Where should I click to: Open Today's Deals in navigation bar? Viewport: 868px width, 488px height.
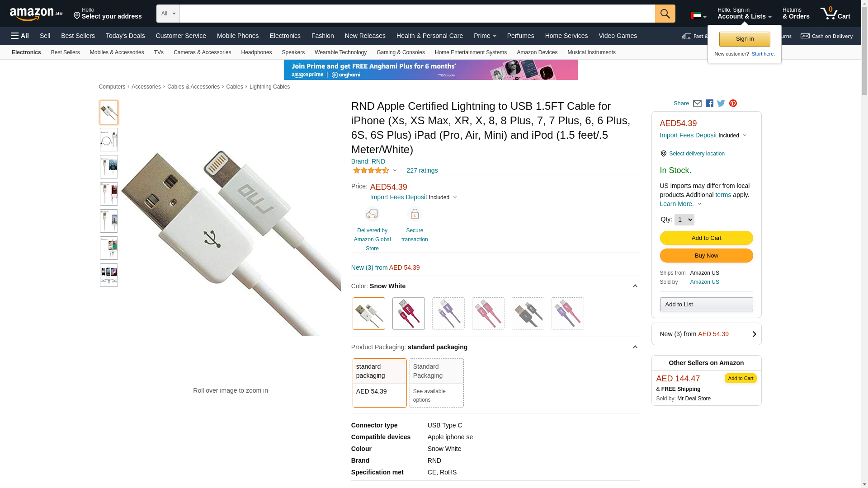tap(125, 36)
